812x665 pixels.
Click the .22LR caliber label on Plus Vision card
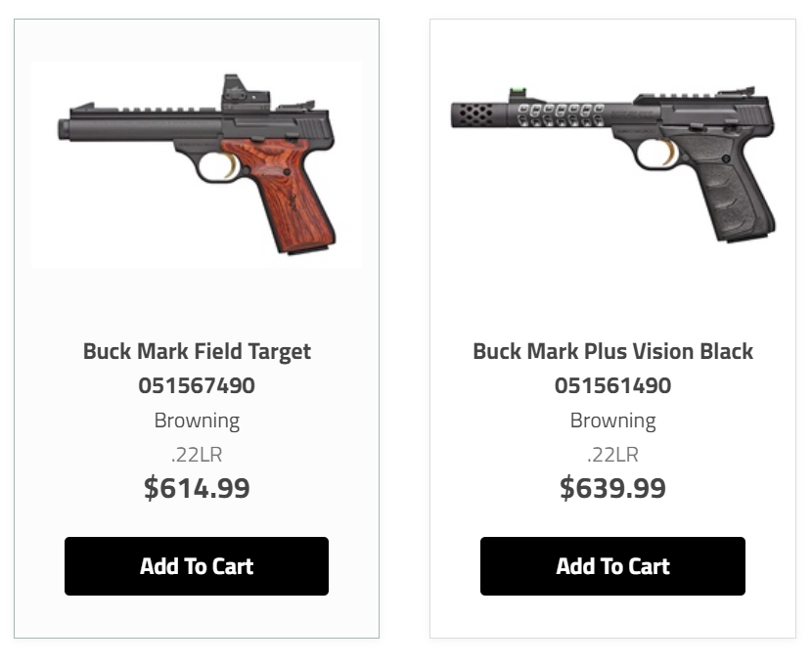tap(612, 455)
